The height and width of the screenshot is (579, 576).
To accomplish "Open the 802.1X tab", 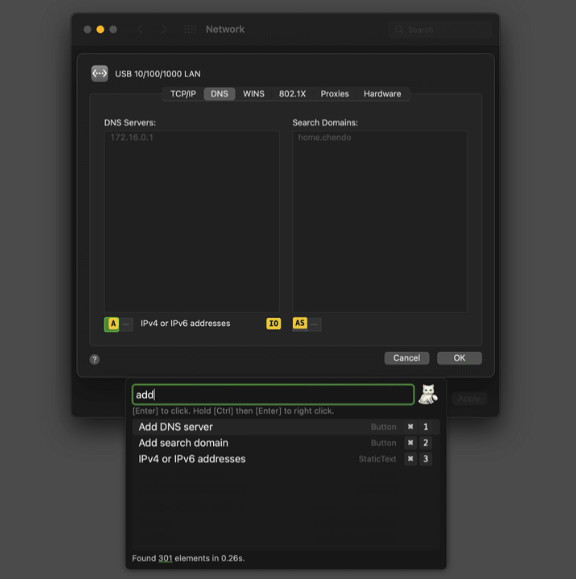I will click(x=292, y=94).
